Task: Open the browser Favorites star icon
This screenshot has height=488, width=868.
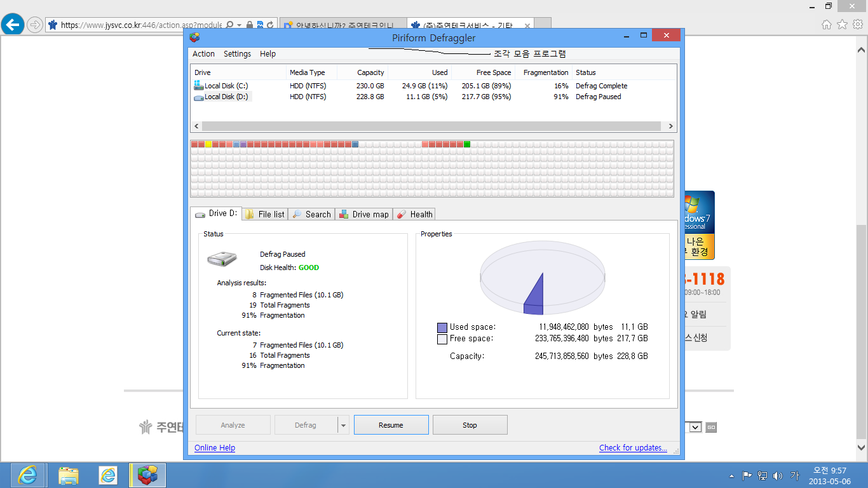Action: point(842,25)
